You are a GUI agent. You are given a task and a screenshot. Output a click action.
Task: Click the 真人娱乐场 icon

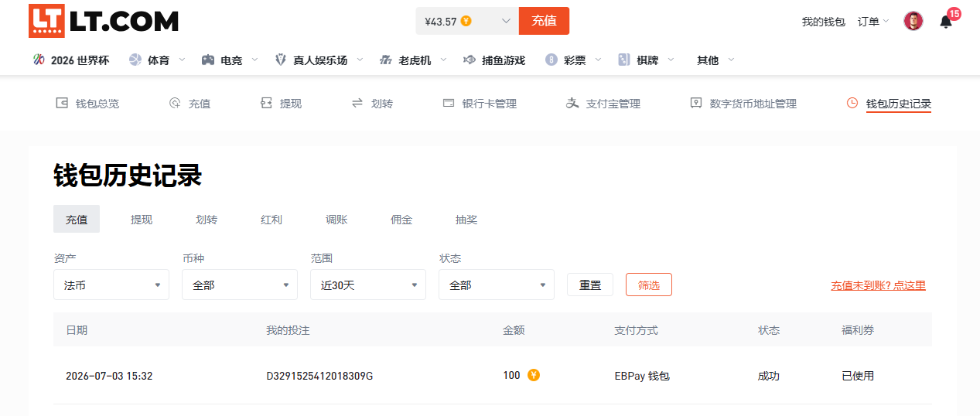point(281,60)
